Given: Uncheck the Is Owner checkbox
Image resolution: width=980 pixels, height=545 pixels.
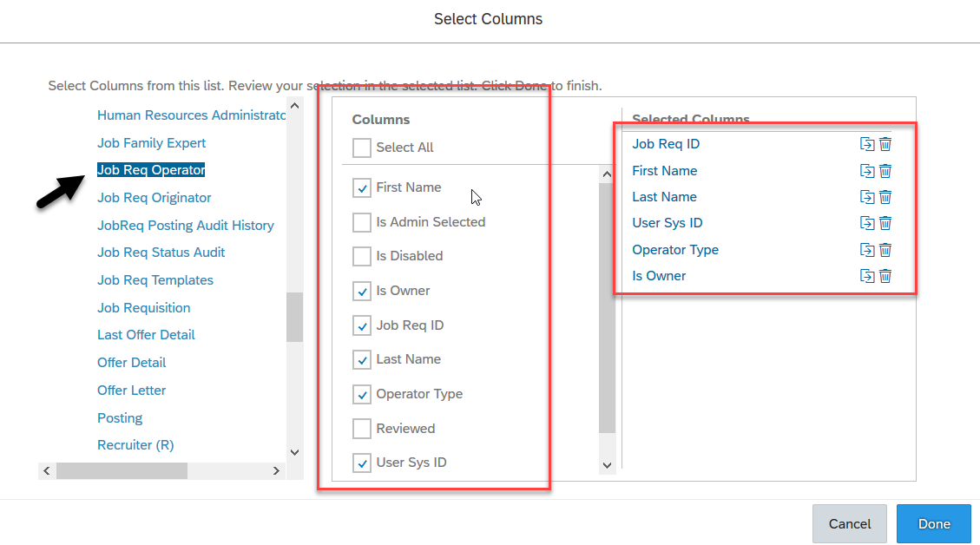Looking at the screenshot, I should click(362, 291).
